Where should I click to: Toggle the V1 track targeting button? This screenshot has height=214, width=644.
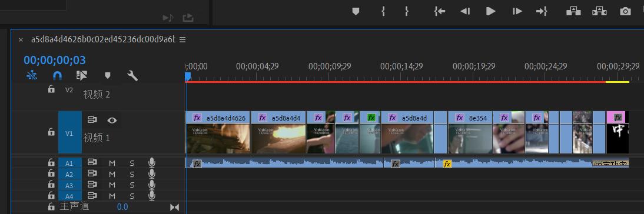click(x=69, y=133)
